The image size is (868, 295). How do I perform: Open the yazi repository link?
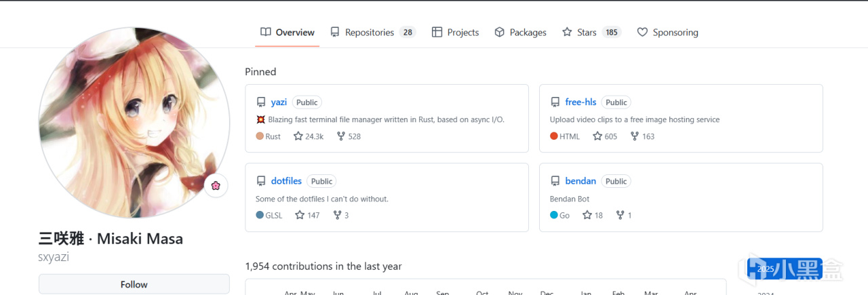click(279, 102)
